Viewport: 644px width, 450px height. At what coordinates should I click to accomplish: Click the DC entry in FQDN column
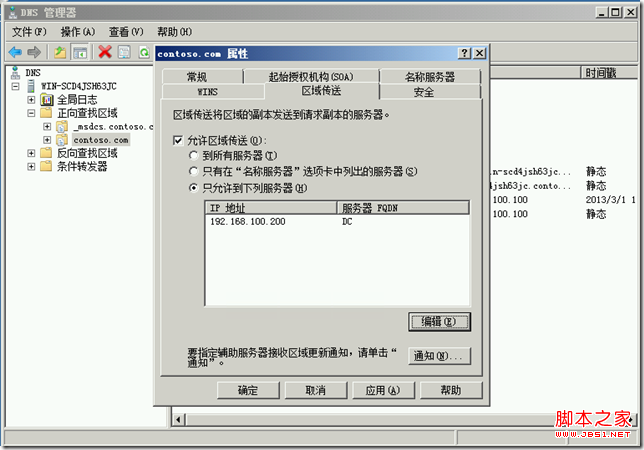coord(347,222)
